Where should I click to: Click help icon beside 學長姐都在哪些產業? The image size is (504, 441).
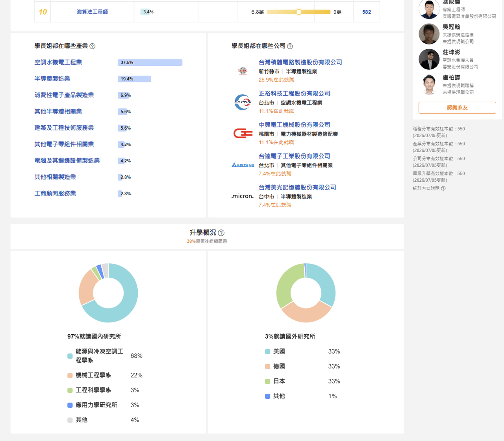pos(93,46)
